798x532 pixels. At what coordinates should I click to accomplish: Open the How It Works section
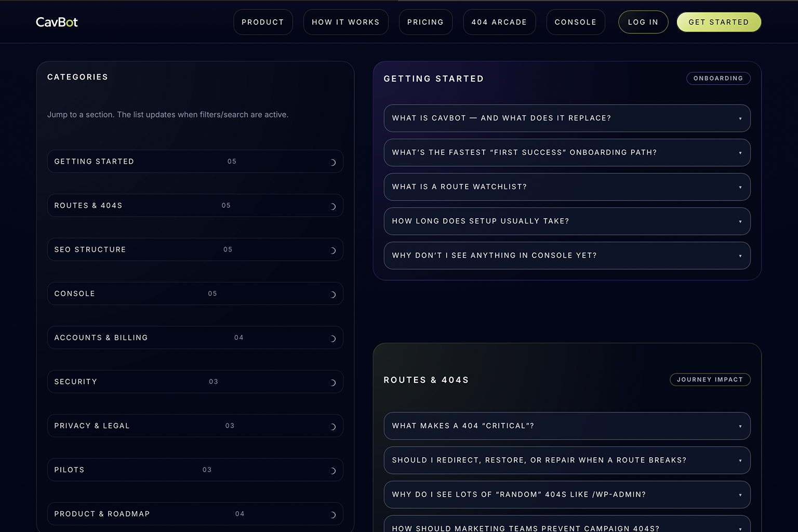coord(345,22)
